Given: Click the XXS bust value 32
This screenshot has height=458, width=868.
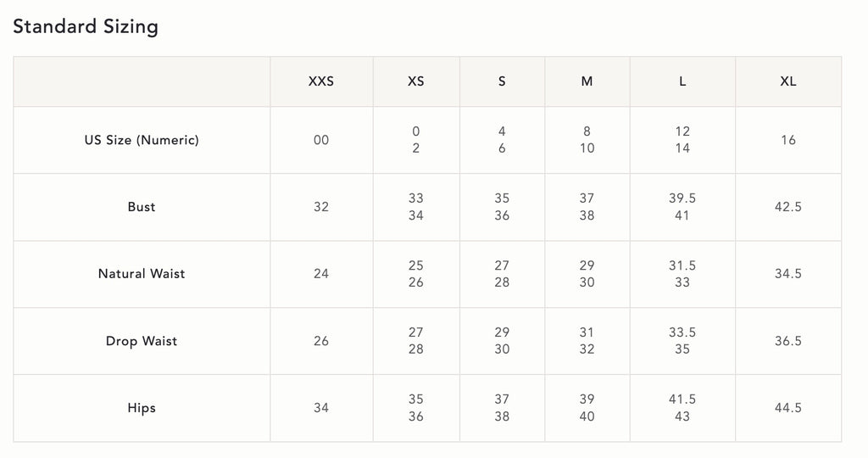Looking at the screenshot, I should [321, 207].
